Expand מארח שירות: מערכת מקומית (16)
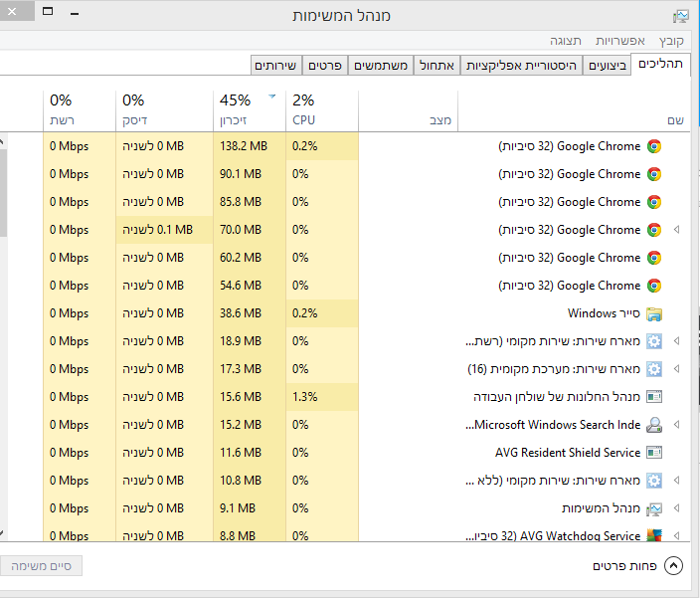 [677, 369]
